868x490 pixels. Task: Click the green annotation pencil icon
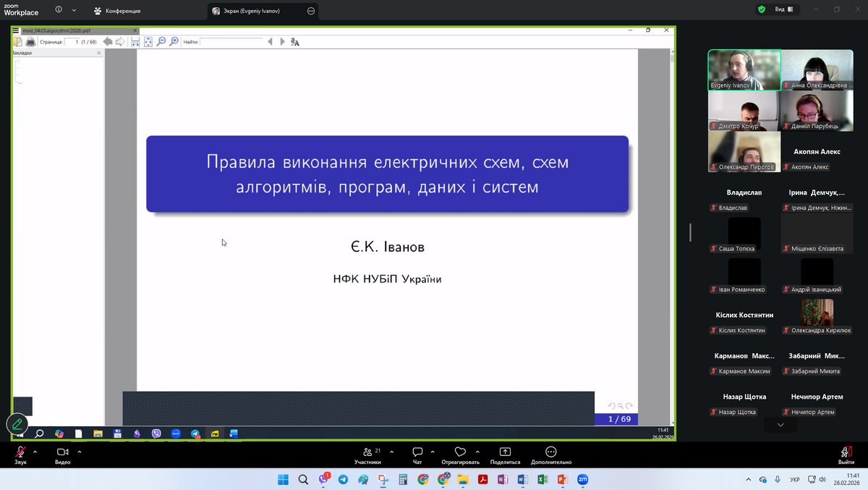pyautogui.click(x=17, y=424)
